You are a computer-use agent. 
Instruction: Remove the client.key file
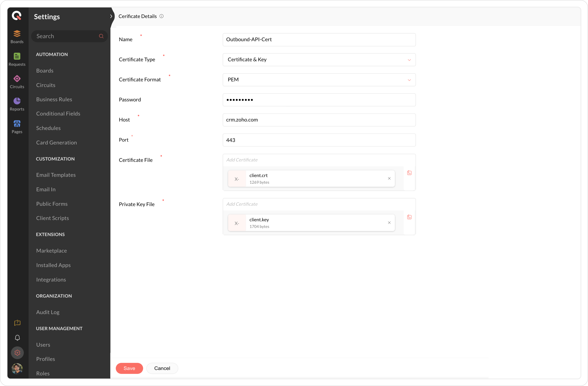(389, 223)
